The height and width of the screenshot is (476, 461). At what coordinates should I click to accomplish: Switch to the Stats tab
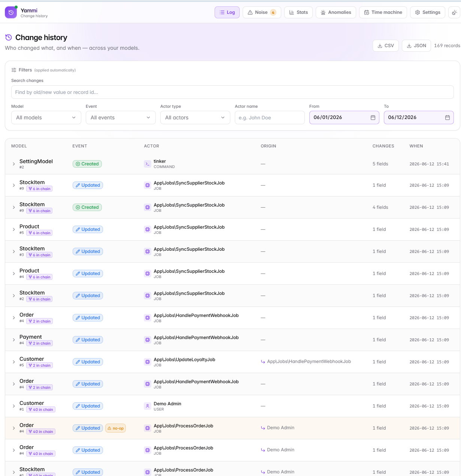pos(298,12)
